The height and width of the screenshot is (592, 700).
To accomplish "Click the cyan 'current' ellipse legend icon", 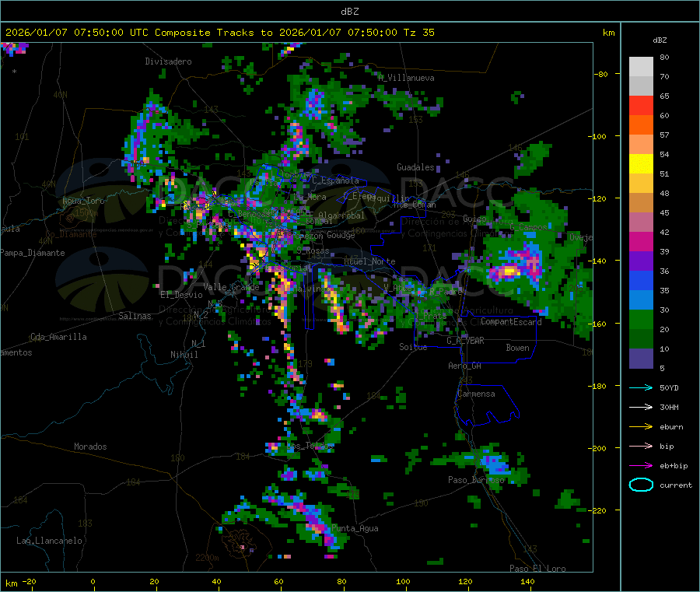I will pyautogui.click(x=641, y=485).
